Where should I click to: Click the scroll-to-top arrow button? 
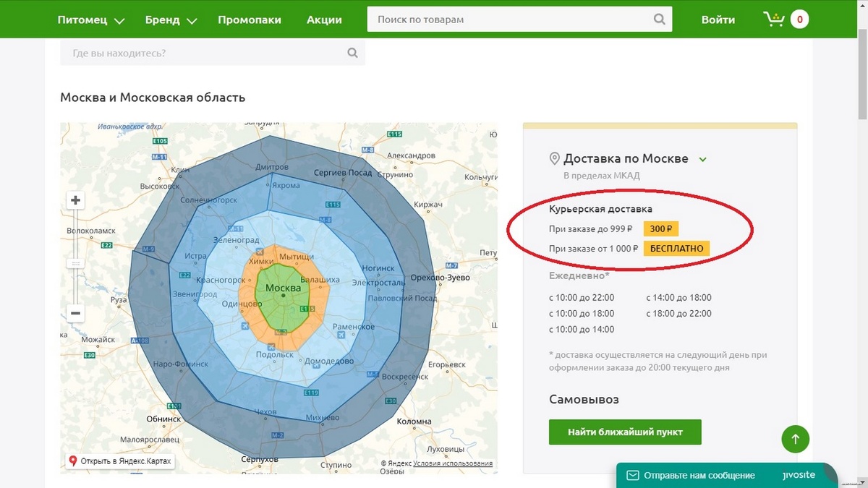(795, 438)
